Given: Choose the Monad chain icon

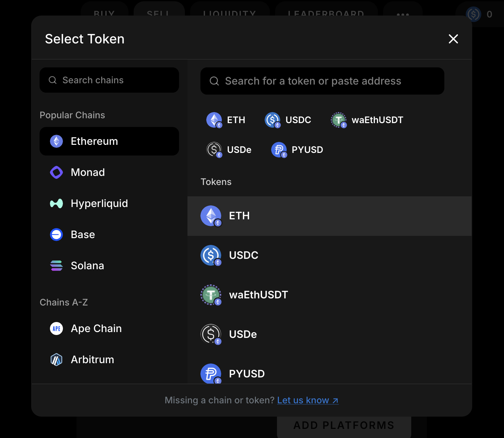Looking at the screenshot, I should coord(56,172).
